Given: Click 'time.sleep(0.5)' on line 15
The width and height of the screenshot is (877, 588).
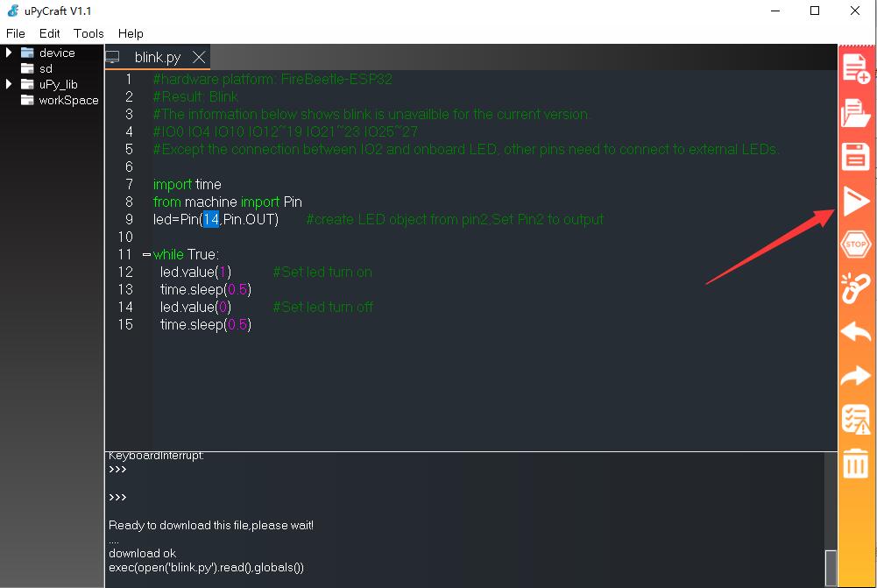Looking at the screenshot, I should click(205, 324).
